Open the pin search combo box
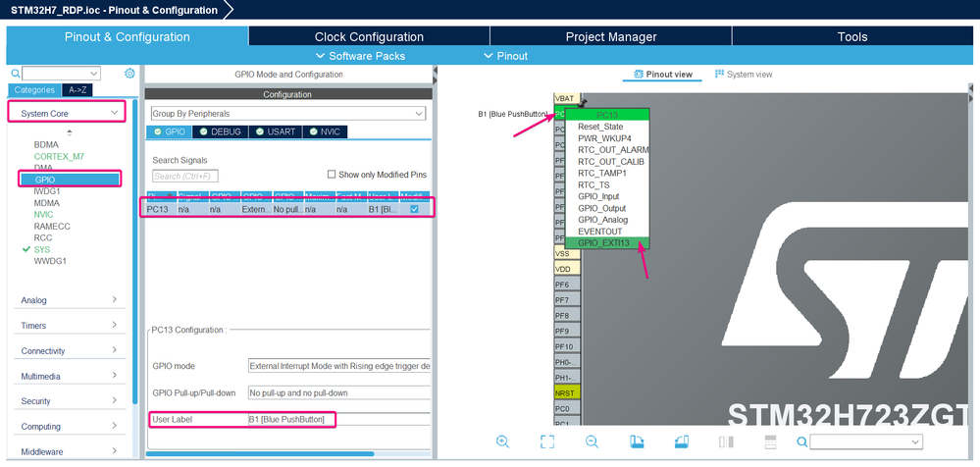980x467 pixels. 866,442
